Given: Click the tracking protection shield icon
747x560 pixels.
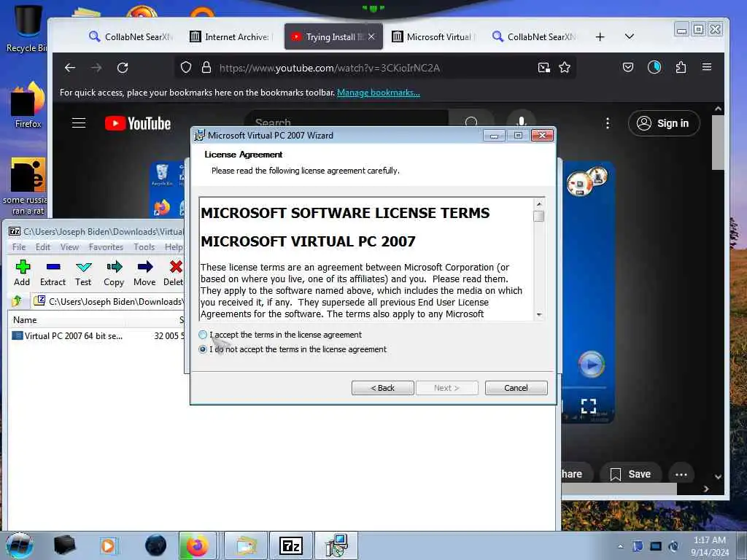Looking at the screenshot, I should (x=186, y=68).
